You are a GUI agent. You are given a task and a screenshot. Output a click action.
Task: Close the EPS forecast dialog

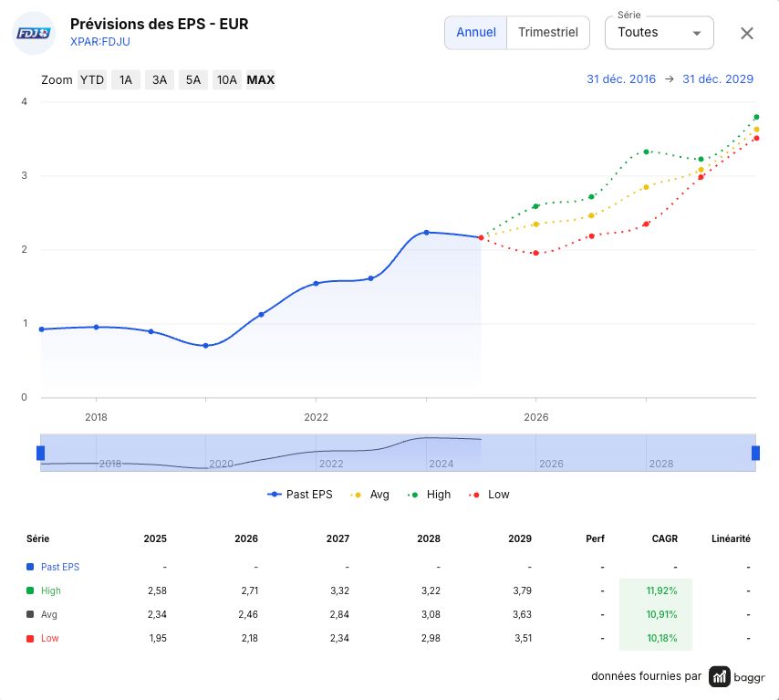(747, 33)
